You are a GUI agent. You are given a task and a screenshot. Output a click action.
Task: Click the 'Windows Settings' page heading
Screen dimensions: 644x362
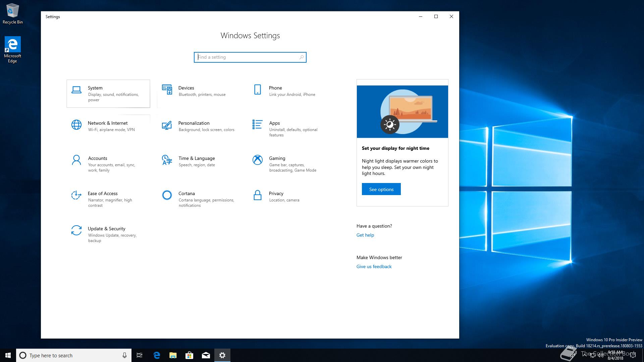click(x=250, y=36)
